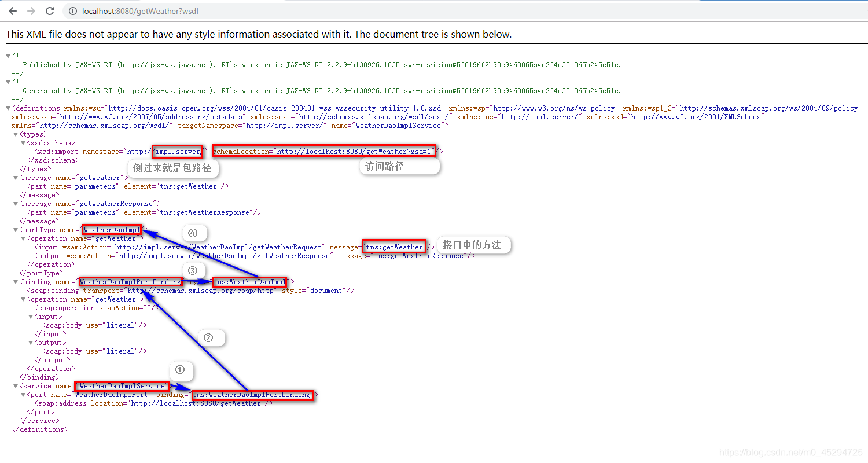Click the 'Published by JAX-WS RI' comment text
868x463 pixels.
point(322,65)
